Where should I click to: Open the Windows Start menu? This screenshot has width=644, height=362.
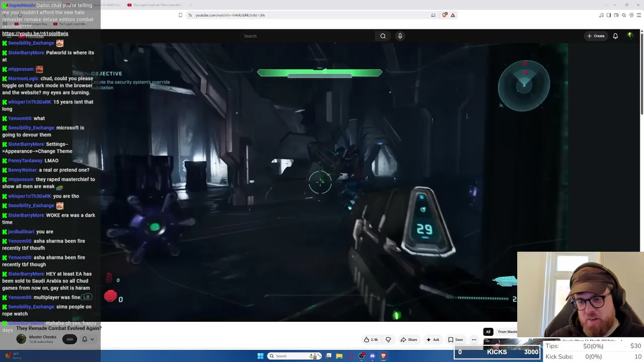pos(260,356)
